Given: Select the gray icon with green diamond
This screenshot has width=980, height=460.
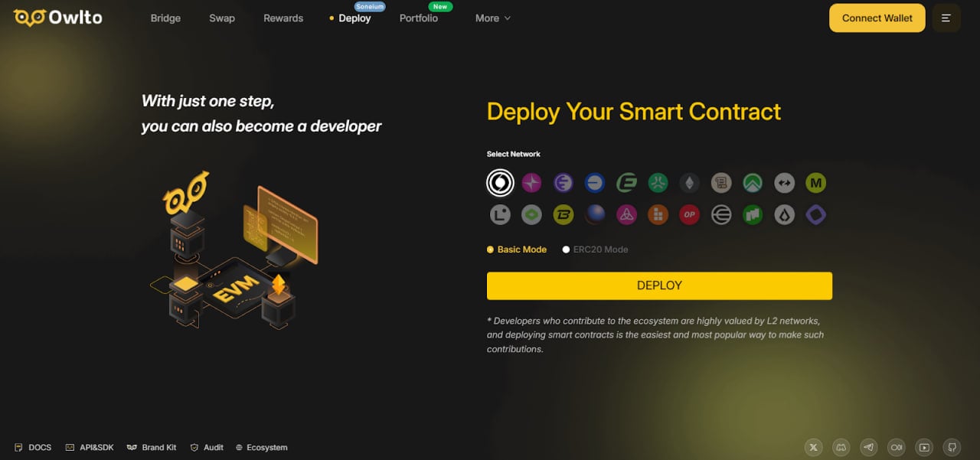Looking at the screenshot, I should (x=531, y=215).
